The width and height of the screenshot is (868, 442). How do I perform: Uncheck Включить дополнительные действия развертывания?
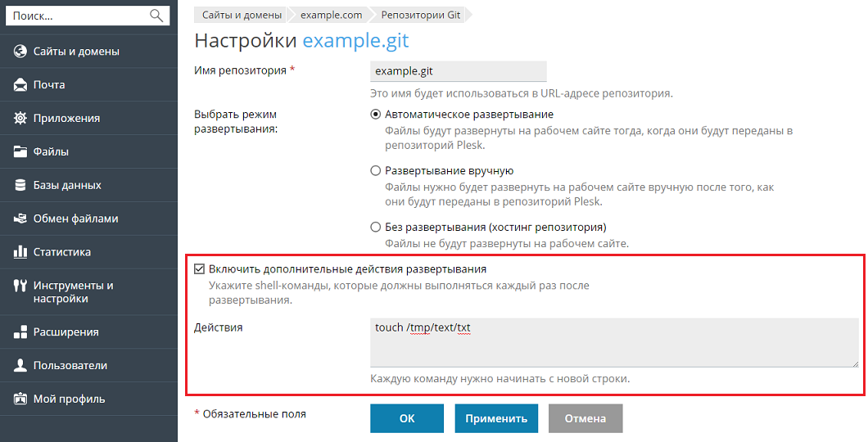coord(199,268)
